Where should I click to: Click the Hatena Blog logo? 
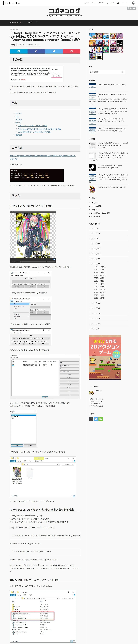[x=11, y=3]
